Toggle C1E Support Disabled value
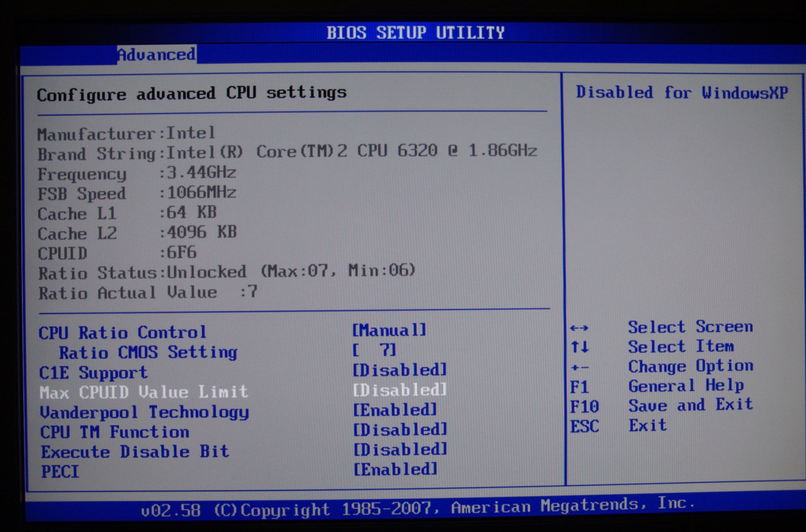Screen dimensions: 806x532 tap(399, 370)
